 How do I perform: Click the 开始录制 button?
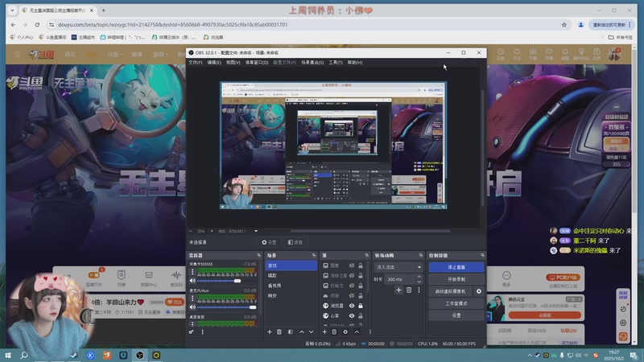(456, 279)
